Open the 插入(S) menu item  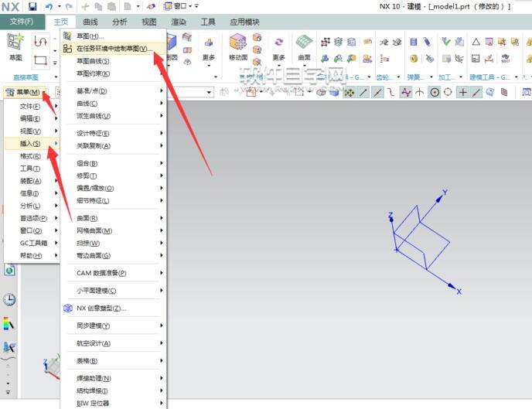(x=32, y=144)
